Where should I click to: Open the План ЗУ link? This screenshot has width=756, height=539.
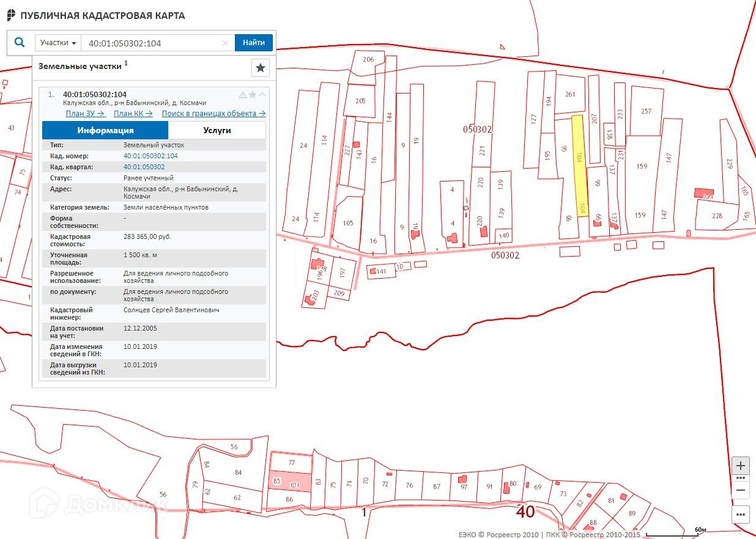point(86,114)
